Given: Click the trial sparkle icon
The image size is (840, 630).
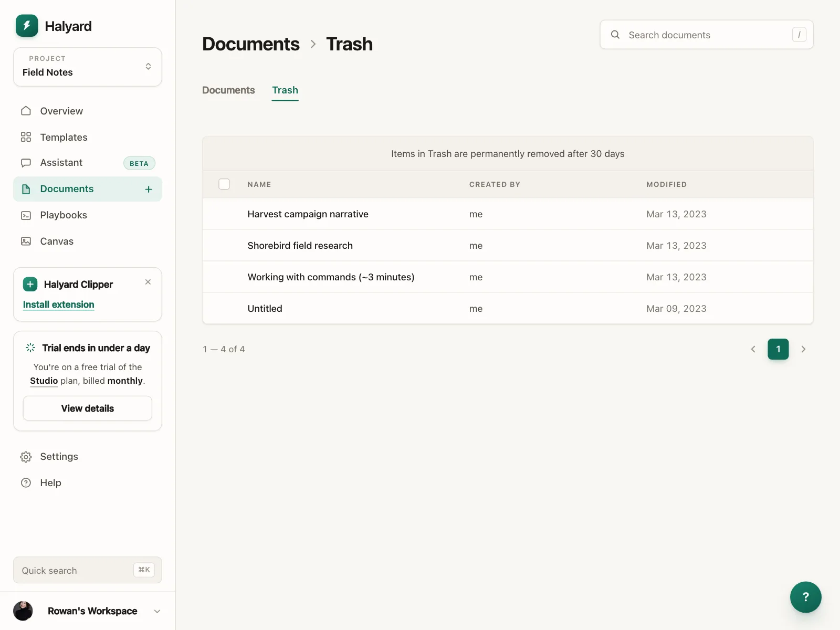Looking at the screenshot, I should [30, 348].
